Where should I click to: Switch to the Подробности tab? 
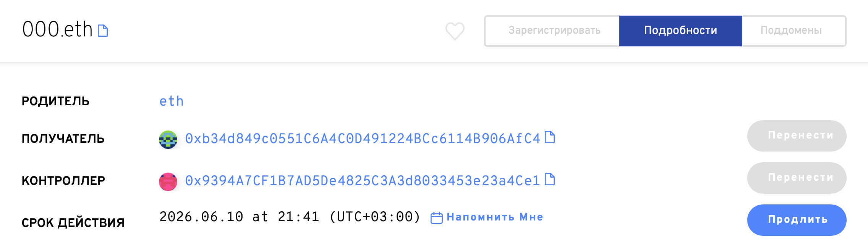(680, 31)
